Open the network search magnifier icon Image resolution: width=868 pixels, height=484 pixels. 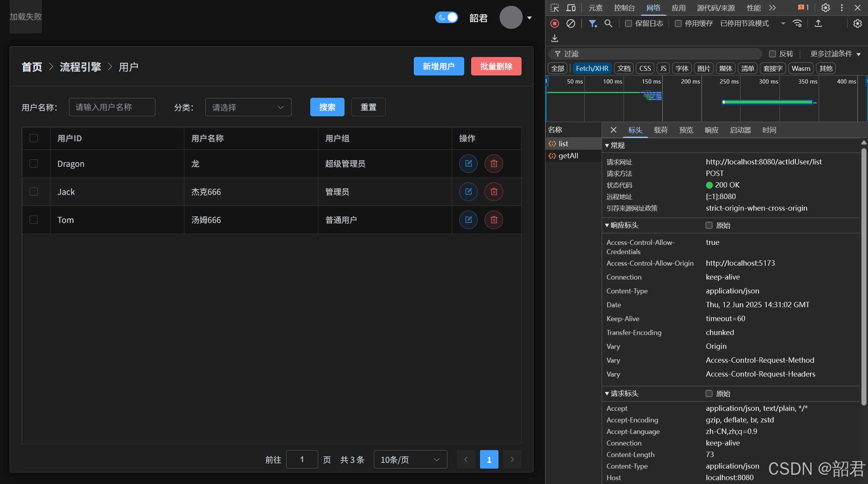[x=608, y=23]
